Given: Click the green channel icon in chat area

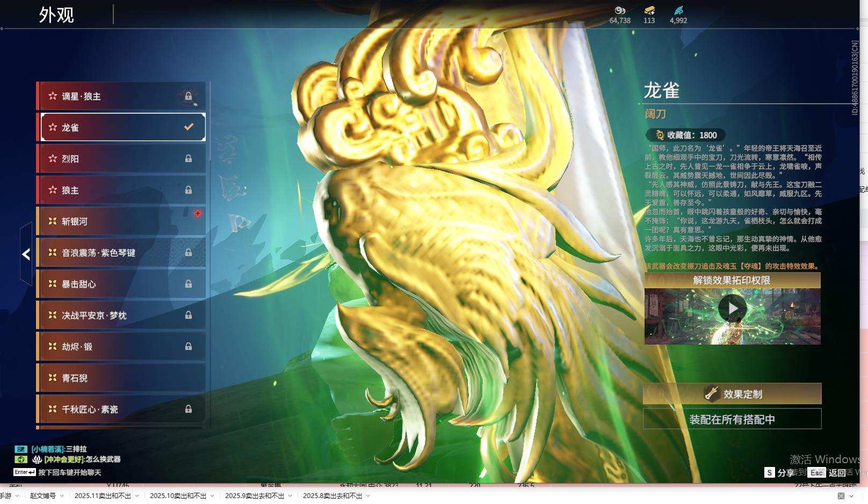Looking at the screenshot, I should pyautogui.click(x=20, y=459).
